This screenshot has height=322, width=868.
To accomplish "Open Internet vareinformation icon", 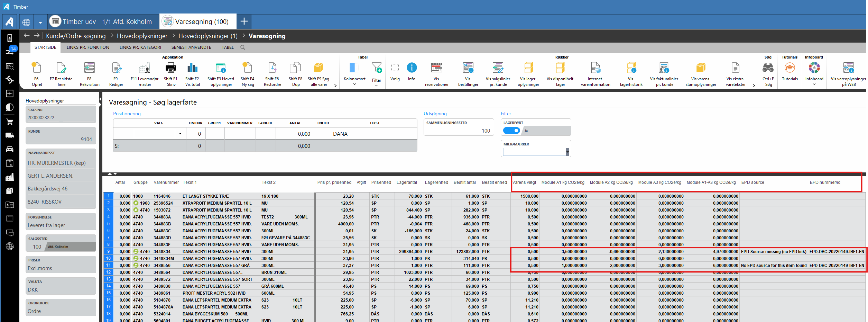I will point(595,68).
